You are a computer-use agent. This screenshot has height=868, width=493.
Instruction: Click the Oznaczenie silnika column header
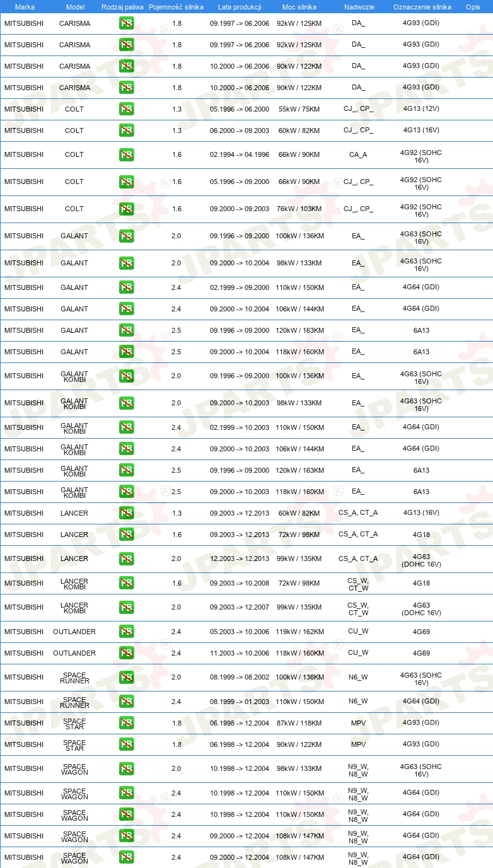(x=422, y=7)
